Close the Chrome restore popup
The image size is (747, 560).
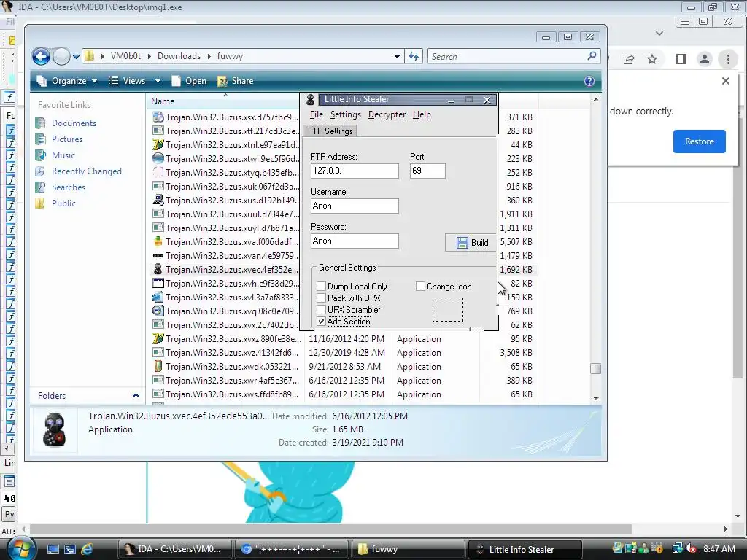(x=726, y=81)
